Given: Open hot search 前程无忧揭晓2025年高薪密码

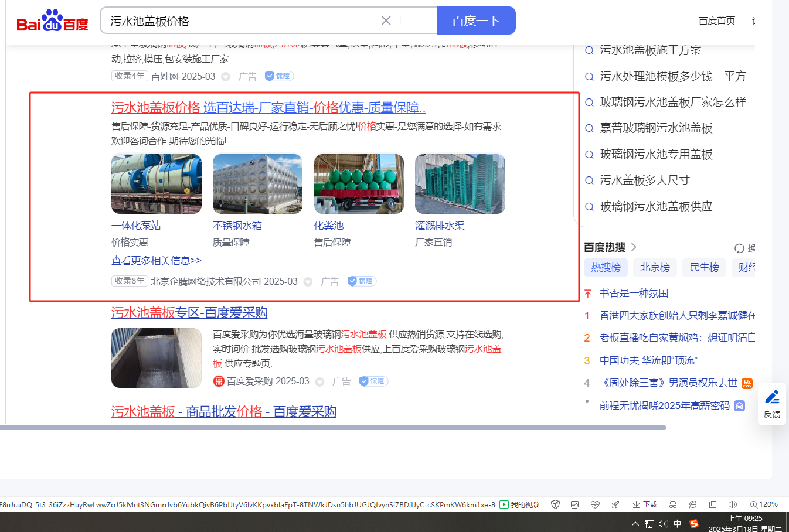Looking at the screenshot, I should point(665,405).
